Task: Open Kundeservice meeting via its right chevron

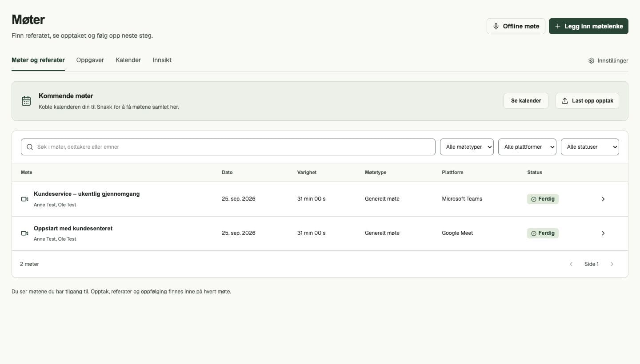Action: tap(603, 199)
